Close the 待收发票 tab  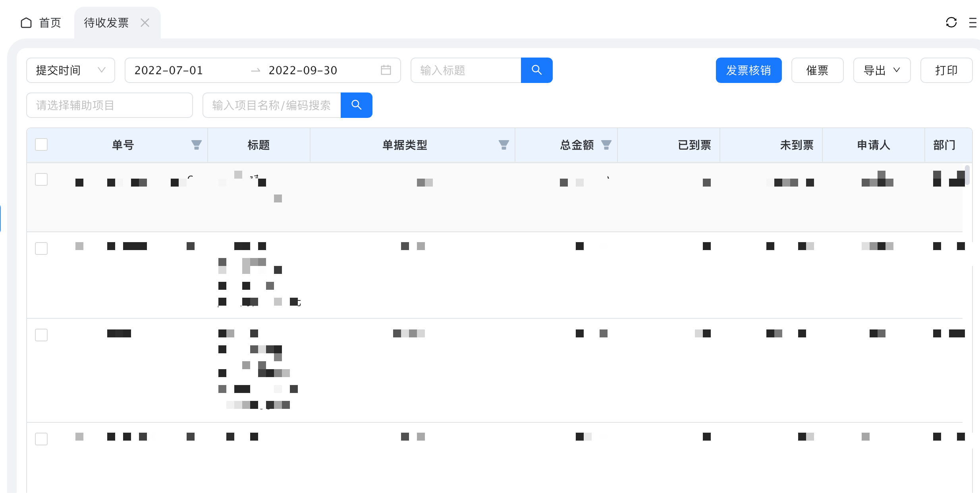[145, 23]
